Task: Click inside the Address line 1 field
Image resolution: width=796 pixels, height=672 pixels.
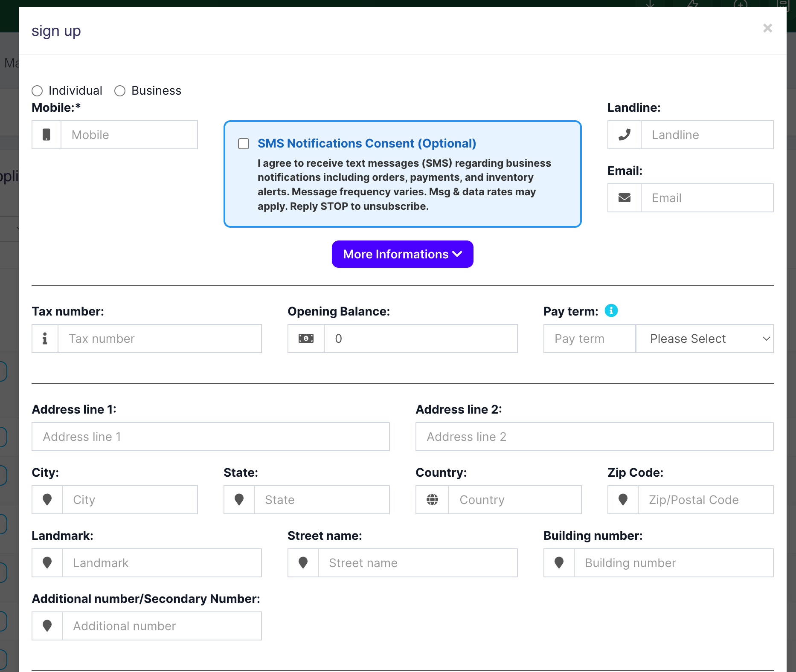Action: pos(210,436)
